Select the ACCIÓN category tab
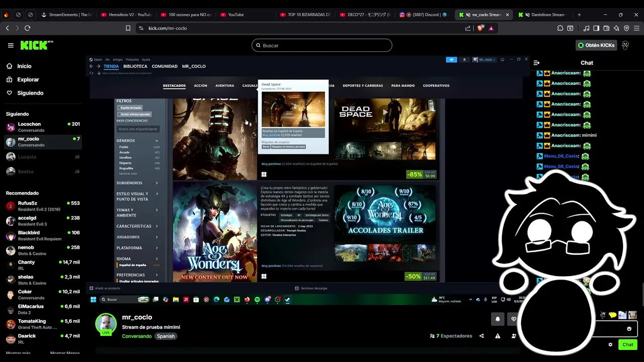Screen dimensions: 644x362 [x=200, y=85]
